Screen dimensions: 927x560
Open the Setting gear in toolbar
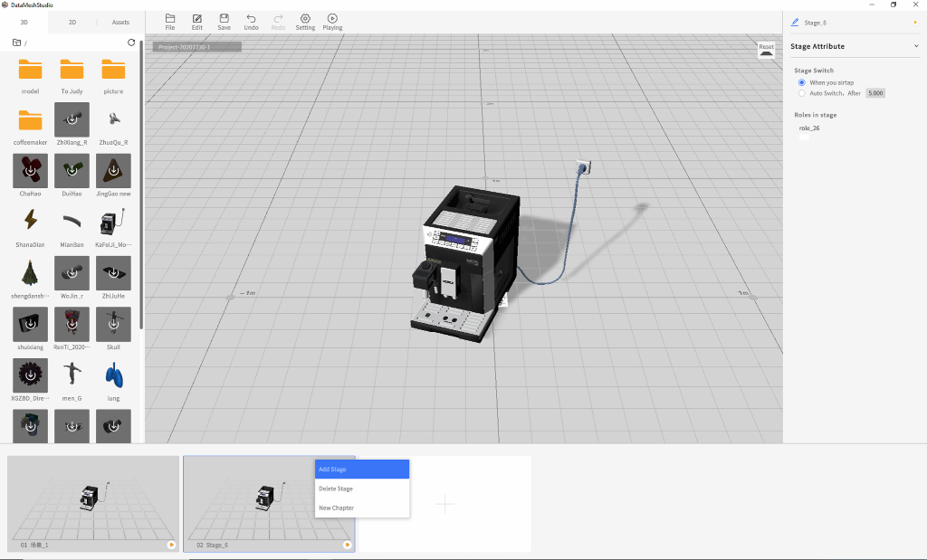[x=305, y=22]
